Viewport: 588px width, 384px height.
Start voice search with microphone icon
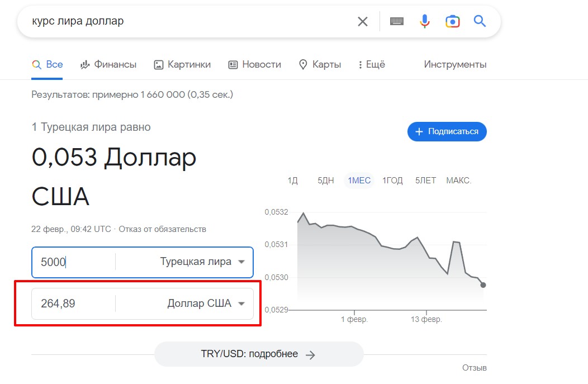pyautogui.click(x=425, y=22)
